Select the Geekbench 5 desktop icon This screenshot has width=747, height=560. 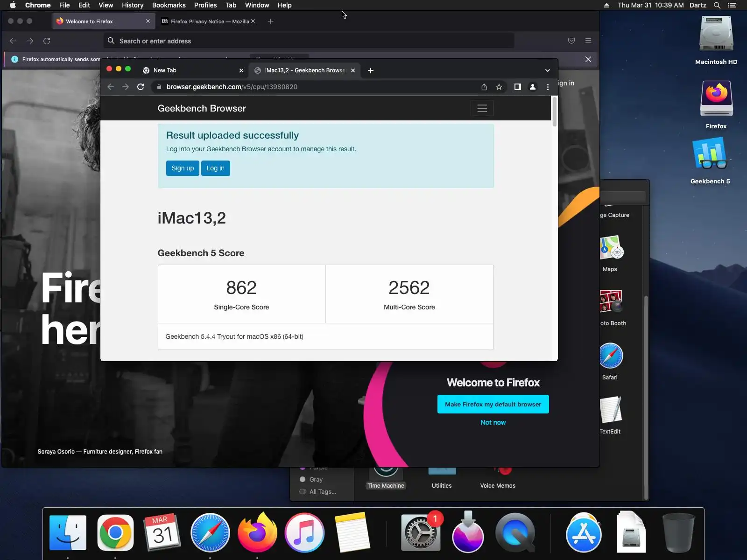tap(710, 161)
